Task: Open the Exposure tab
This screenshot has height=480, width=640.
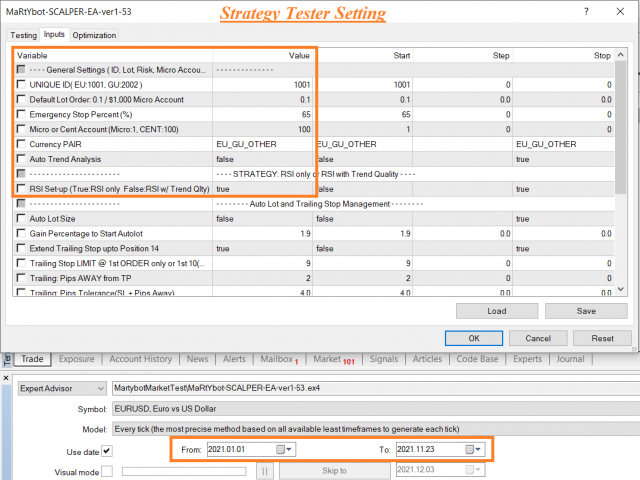Action: [76, 359]
